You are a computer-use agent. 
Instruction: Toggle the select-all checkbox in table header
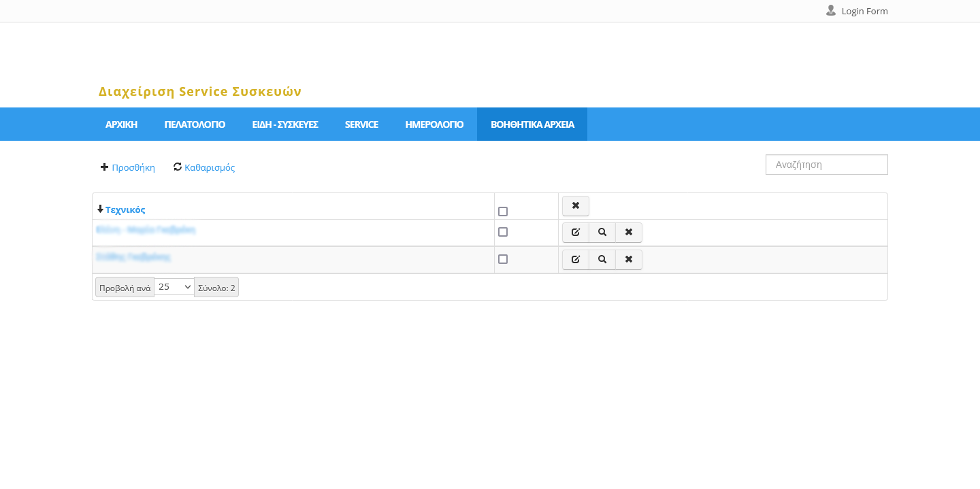pyautogui.click(x=503, y=212)
